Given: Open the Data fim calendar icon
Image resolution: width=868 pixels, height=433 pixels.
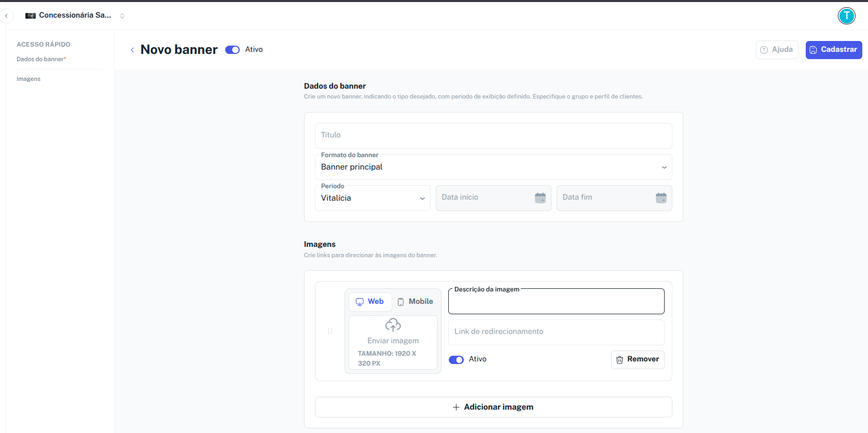Looking at the screenshot, I should point(661,198).
